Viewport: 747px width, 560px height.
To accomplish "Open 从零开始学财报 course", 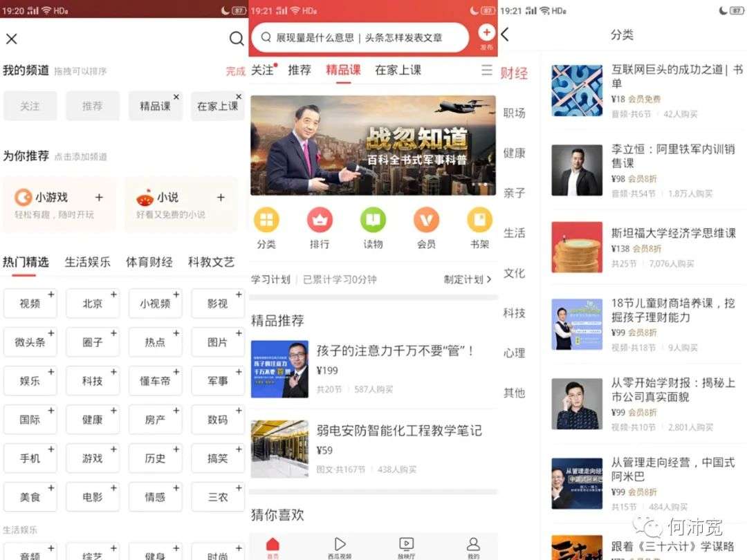I will click(647, 404).
